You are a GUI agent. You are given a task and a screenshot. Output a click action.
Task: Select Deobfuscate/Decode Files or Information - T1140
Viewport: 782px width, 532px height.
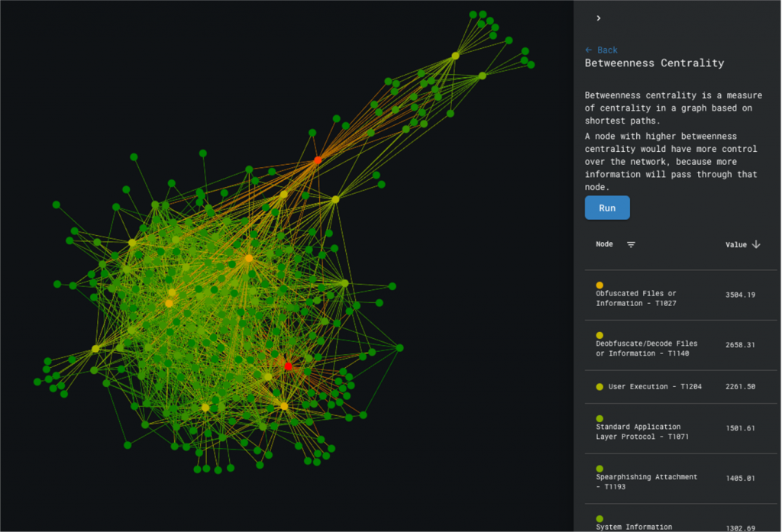point(646,349)
